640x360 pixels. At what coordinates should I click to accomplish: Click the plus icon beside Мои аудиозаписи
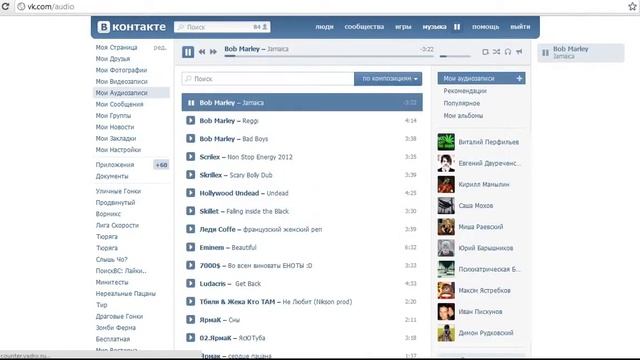click(519, 78)
